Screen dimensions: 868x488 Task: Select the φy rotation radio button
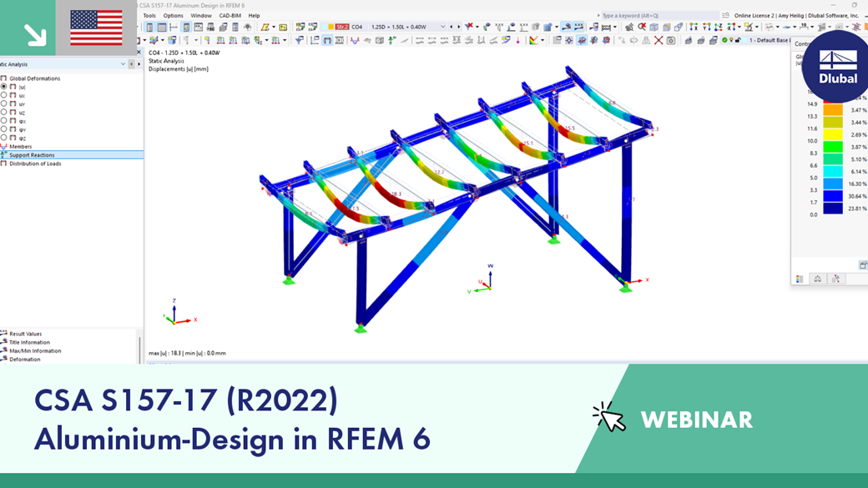(x=4, y=129)
